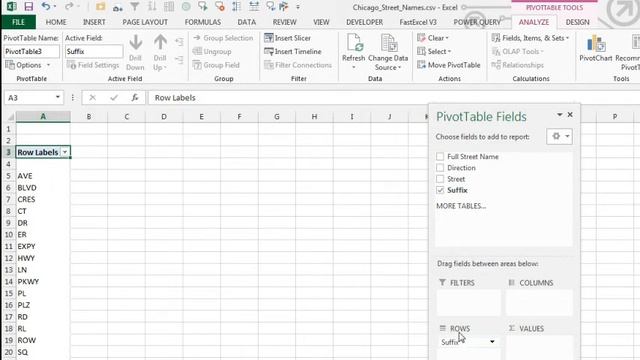
Task: Click Relationships
Action: pyautogui.click(x=518, y=65)
